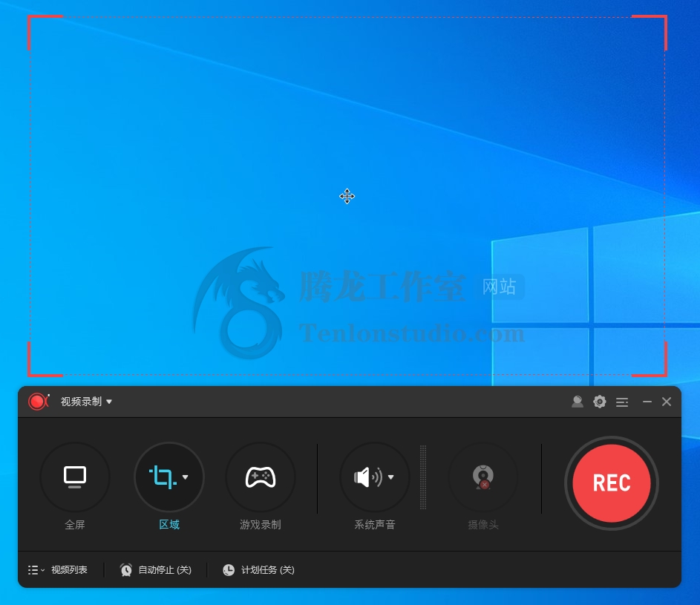Close the recorder window
This screenshot has height=605, width=700.
pos(667,402)
